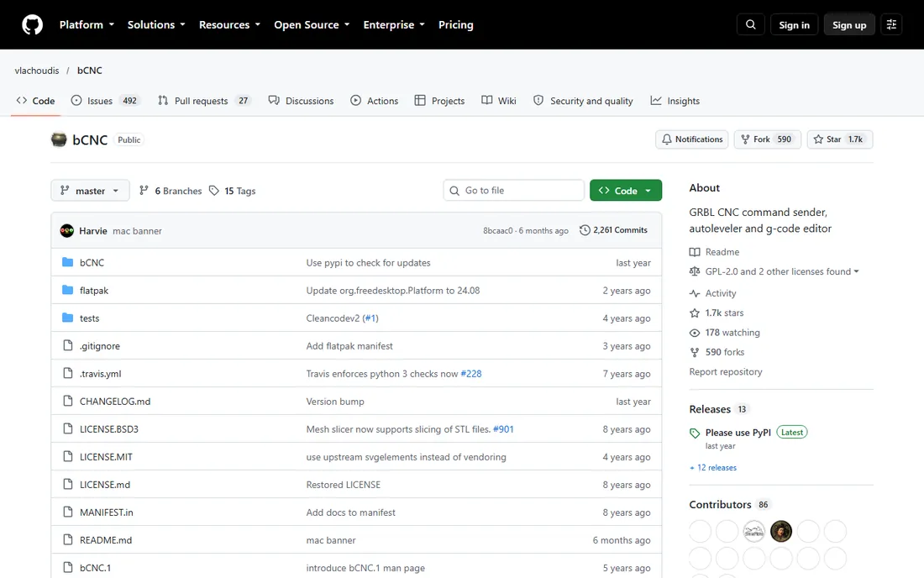Screen dimensions: 924x578
Task: Open the + 12 releases link
Action: pyautogui.click(x=713, y=467)
